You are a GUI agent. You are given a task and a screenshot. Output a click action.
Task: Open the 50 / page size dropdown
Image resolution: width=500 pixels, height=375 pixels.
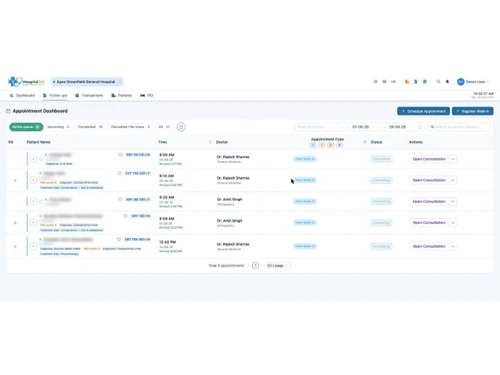[277, 266]
